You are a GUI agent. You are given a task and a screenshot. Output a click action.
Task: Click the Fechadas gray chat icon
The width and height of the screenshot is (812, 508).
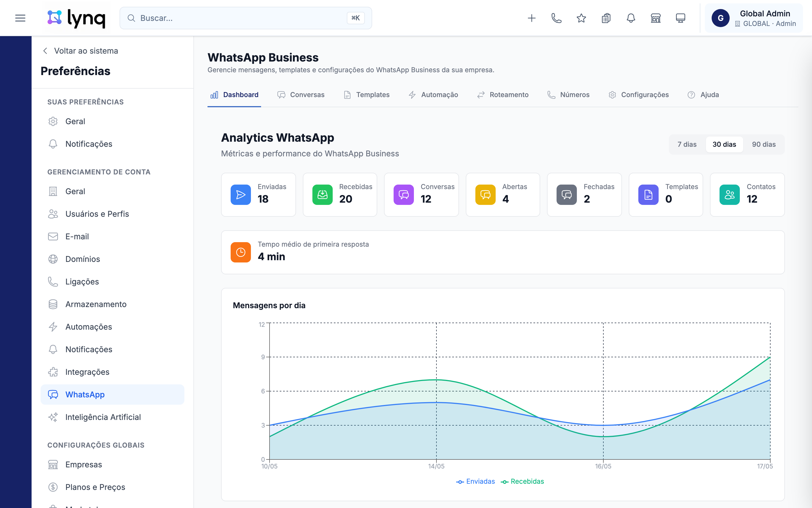[x=567, y=194]
